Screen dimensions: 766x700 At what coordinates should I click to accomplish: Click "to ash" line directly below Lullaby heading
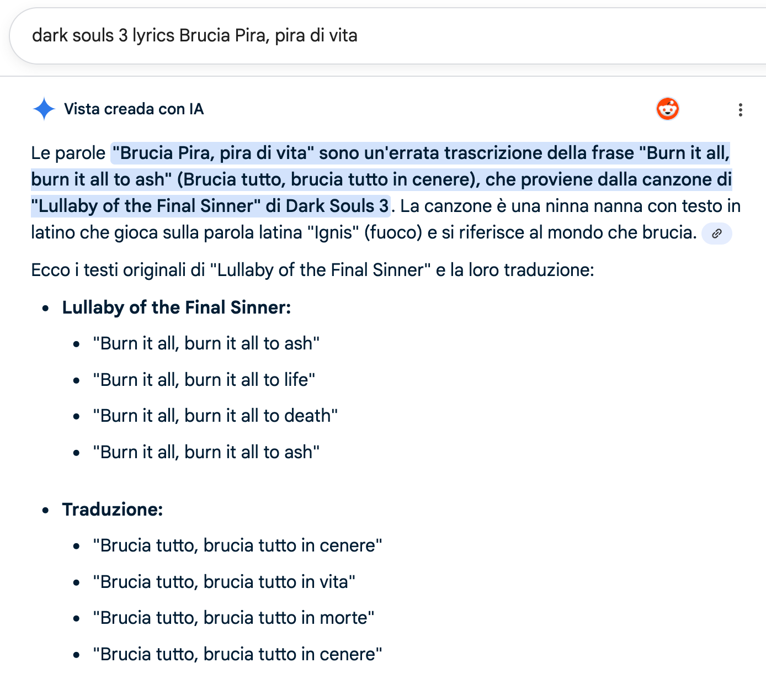point(206,343)
